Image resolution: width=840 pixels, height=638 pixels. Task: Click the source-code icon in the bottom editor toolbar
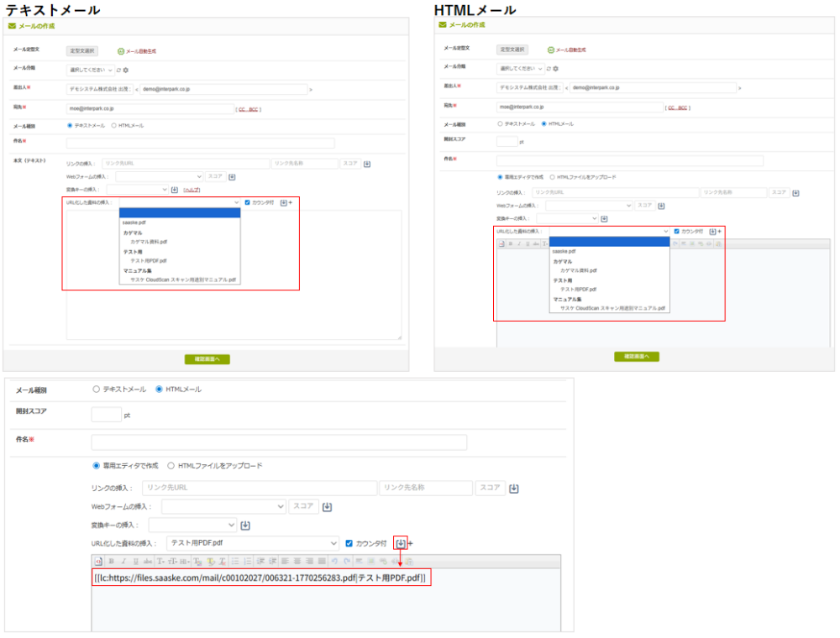[98, 562]
